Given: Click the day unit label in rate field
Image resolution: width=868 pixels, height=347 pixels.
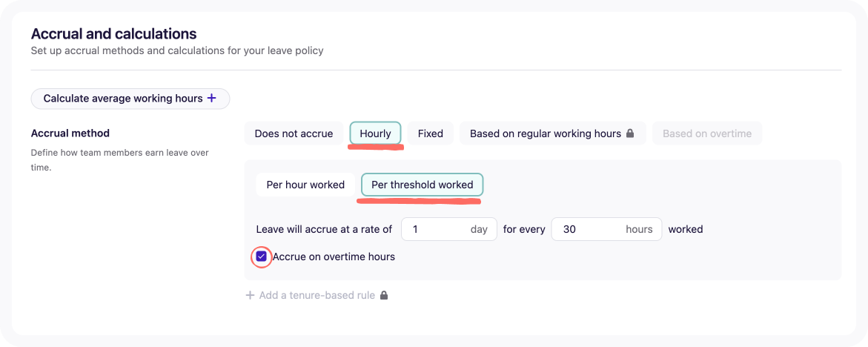Looking at the screenshot, I should coord(479,229).
